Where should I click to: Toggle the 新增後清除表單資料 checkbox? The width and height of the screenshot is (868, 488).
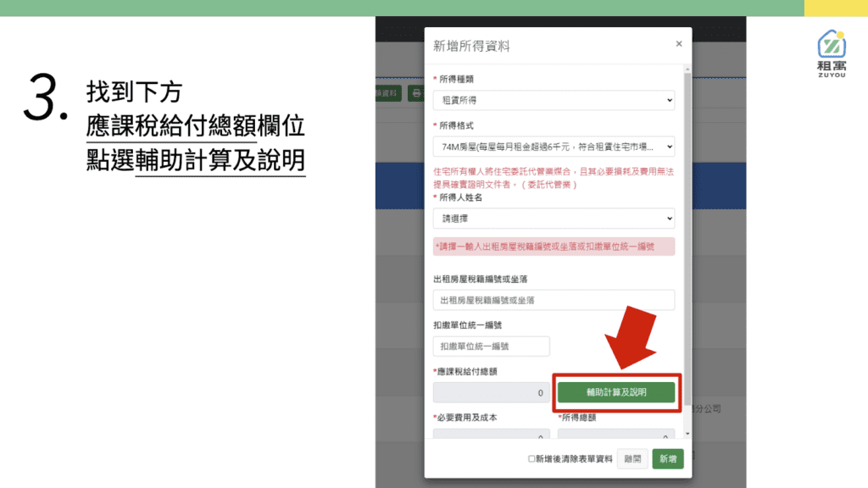(x=531, y=458)
